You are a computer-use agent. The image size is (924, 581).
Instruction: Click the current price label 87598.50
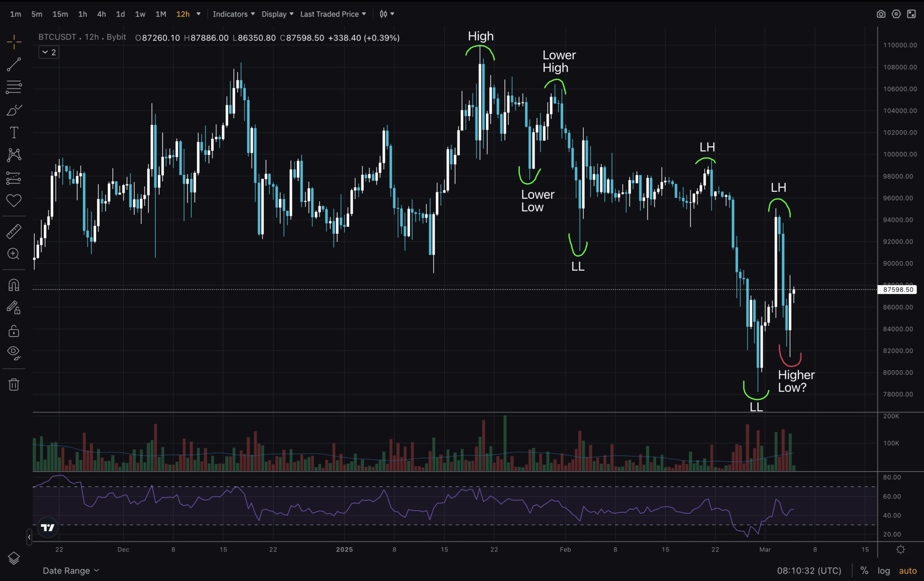pyautogui.click(x=898, y=289)
